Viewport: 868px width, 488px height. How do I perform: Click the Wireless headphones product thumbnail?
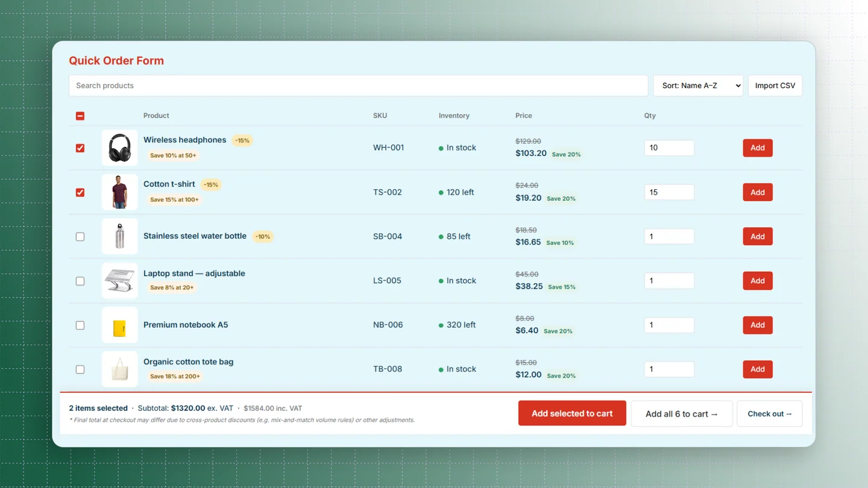(119, 148)
